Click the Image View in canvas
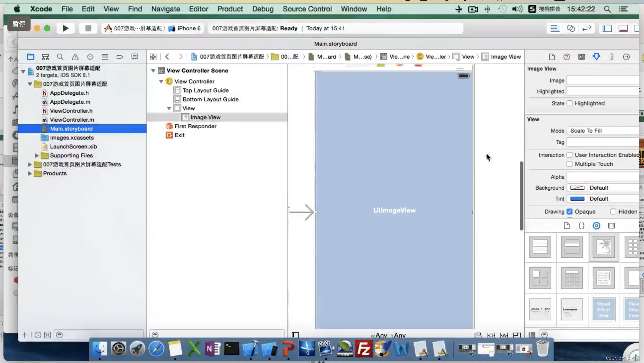Image resolution: width=644 pixels, height=363 pixels. pyautogui.click(x=394, y=211)
